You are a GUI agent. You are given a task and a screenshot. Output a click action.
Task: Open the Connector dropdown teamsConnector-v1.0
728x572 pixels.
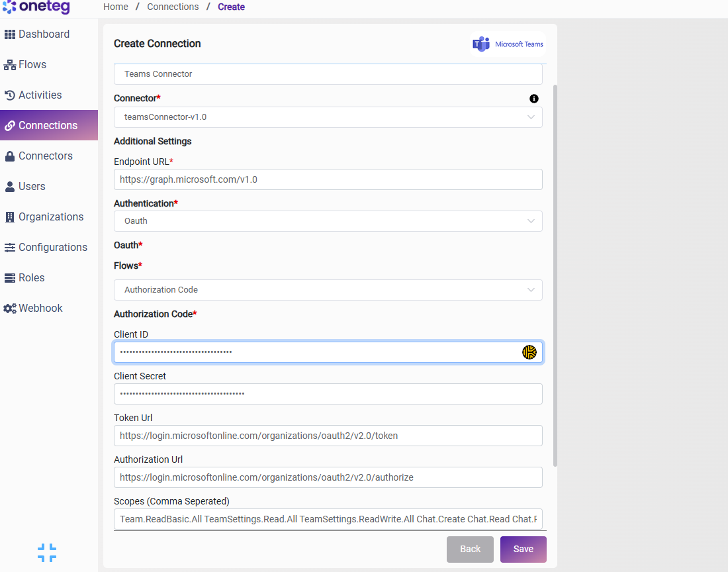coord(328,117)
